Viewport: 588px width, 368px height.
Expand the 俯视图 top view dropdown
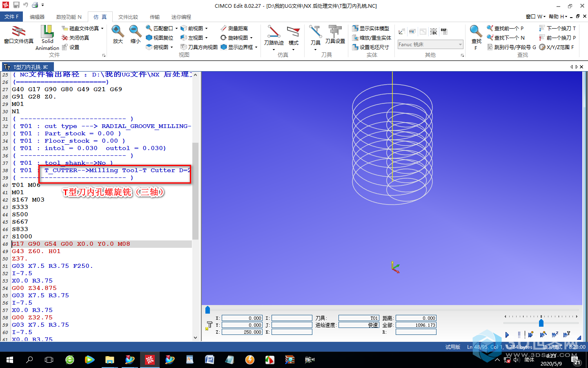tap(171, 47)
